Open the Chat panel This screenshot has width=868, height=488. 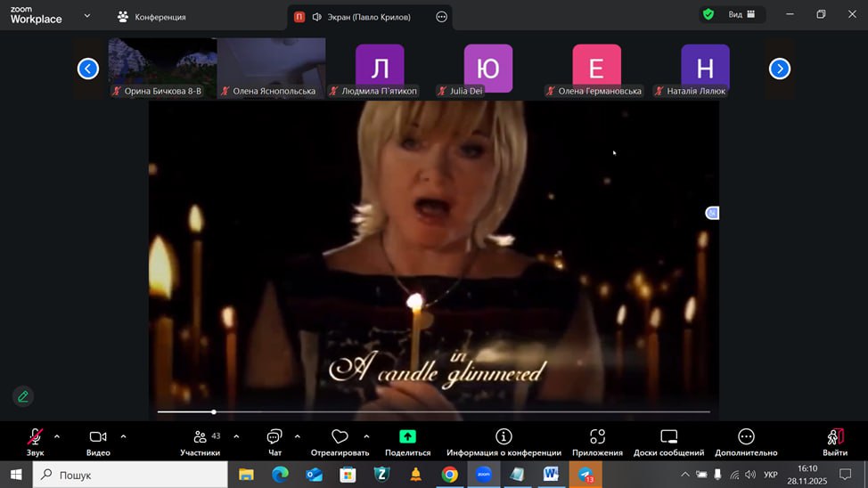[x=274, y=437]
